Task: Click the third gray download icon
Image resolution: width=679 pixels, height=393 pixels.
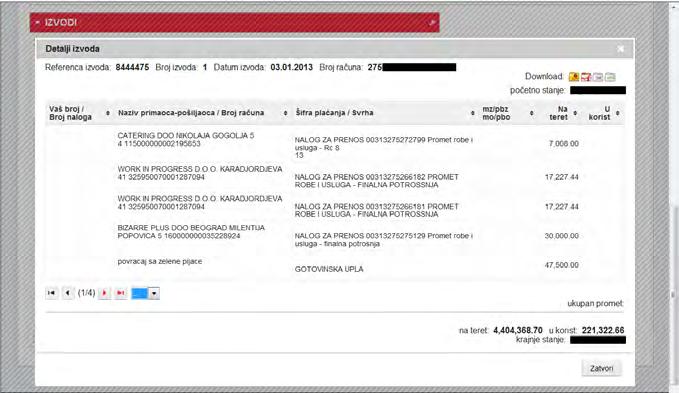Action: click(598, 77)
